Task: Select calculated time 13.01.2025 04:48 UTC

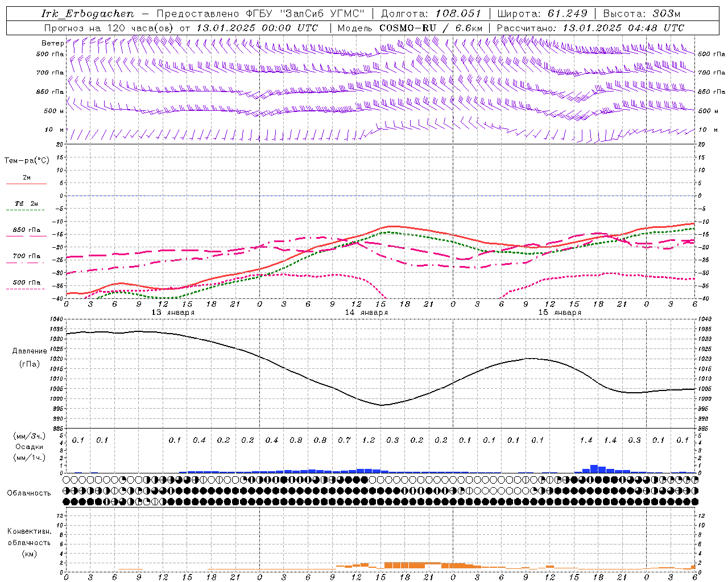Action: click(x=623, y=28)
